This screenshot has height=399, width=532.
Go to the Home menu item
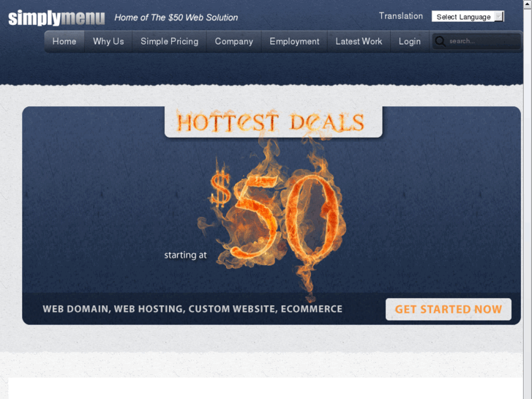[64, 42]
